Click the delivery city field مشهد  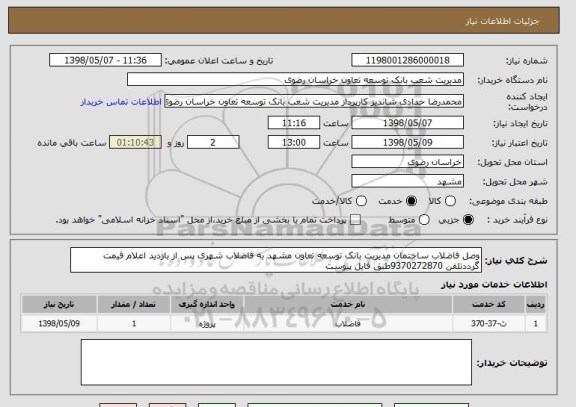407,181
